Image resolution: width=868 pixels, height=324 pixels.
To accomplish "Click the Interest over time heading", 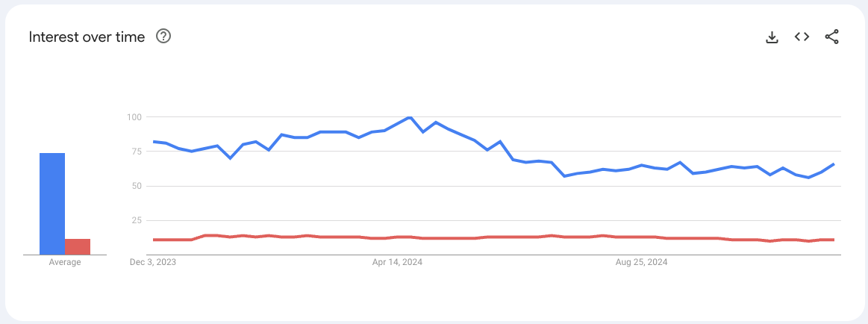I will click(x=87, y=37).
